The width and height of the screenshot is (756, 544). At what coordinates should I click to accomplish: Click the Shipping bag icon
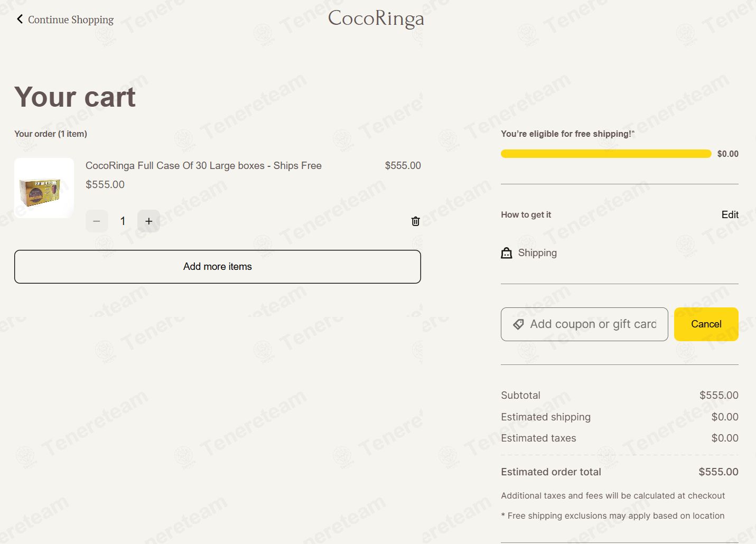click(507, 253)
